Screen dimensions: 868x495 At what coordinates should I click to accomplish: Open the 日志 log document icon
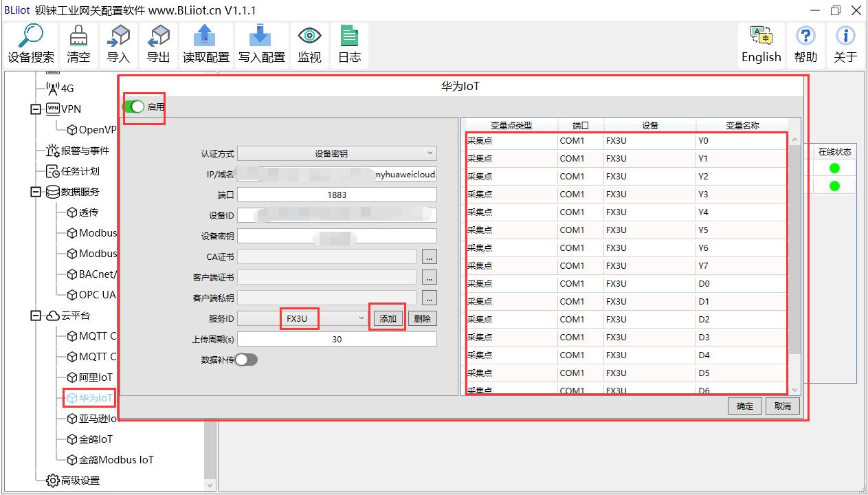tap(349, 36)
